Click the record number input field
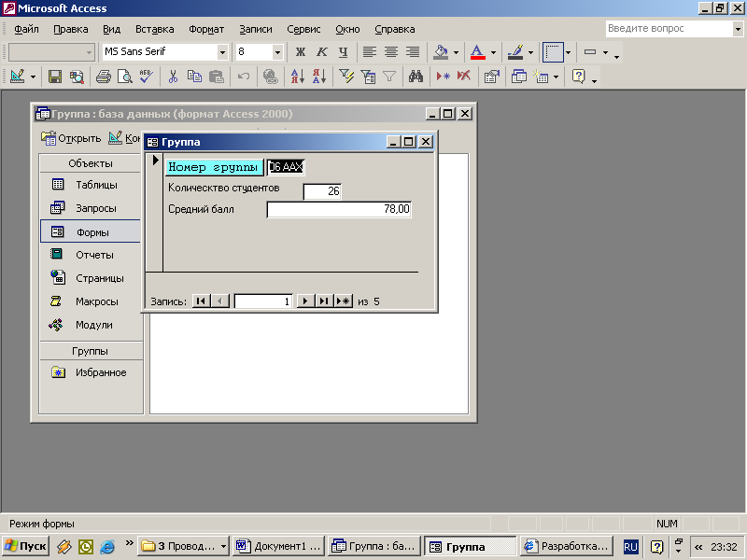The image size is (747, 560). pyautogui.click(x=263, y=301)
